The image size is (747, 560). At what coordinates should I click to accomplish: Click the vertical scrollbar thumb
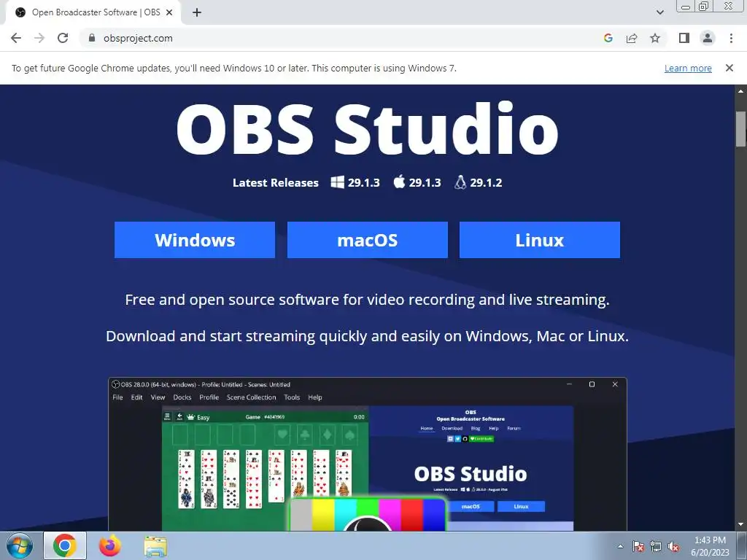click(x=741, y=128)
